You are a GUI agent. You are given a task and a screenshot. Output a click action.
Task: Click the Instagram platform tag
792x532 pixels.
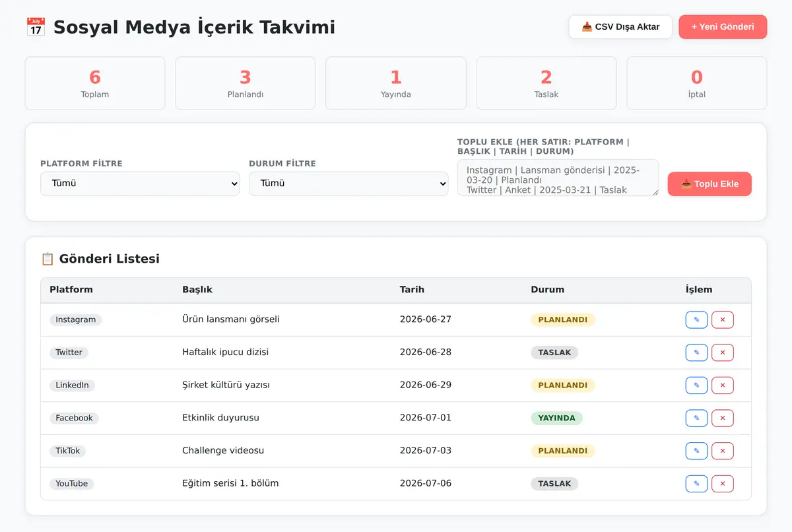pos(76,319)
